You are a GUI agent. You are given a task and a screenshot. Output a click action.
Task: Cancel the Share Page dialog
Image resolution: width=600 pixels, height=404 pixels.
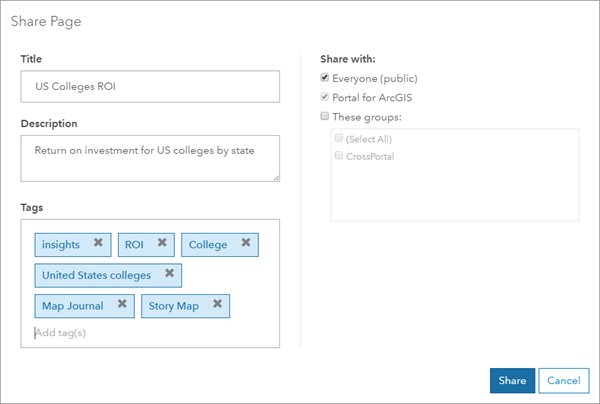click(x=564, y=381)
